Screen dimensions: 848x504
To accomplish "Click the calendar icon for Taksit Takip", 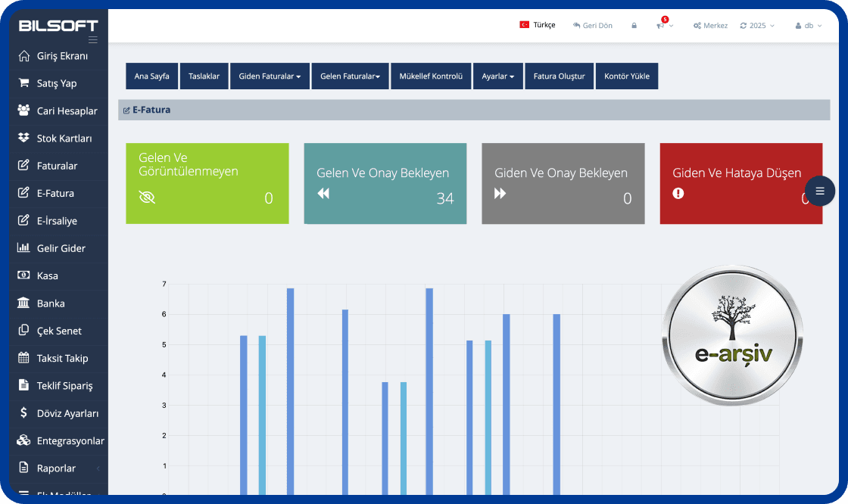I will click(x=23, y=357).
